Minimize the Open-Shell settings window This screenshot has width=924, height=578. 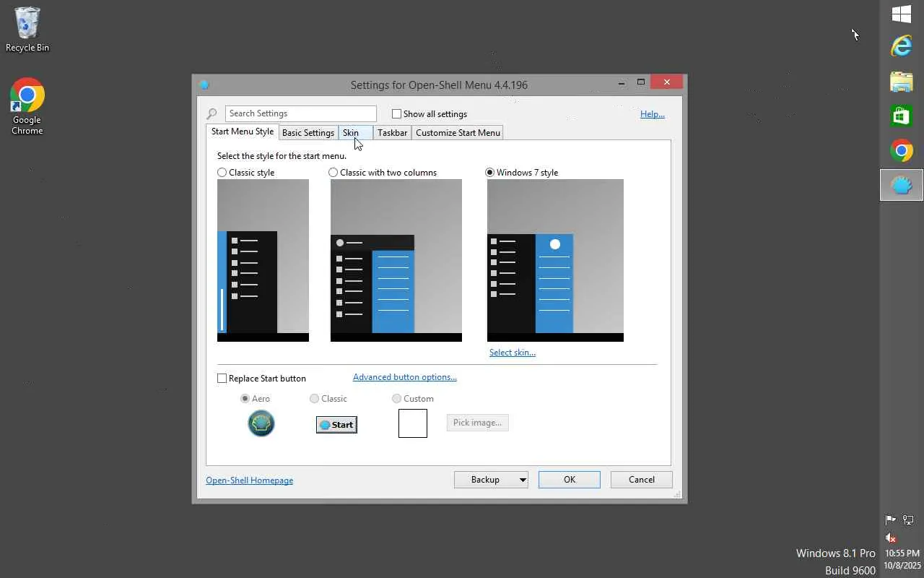click(x=622, y=83)
